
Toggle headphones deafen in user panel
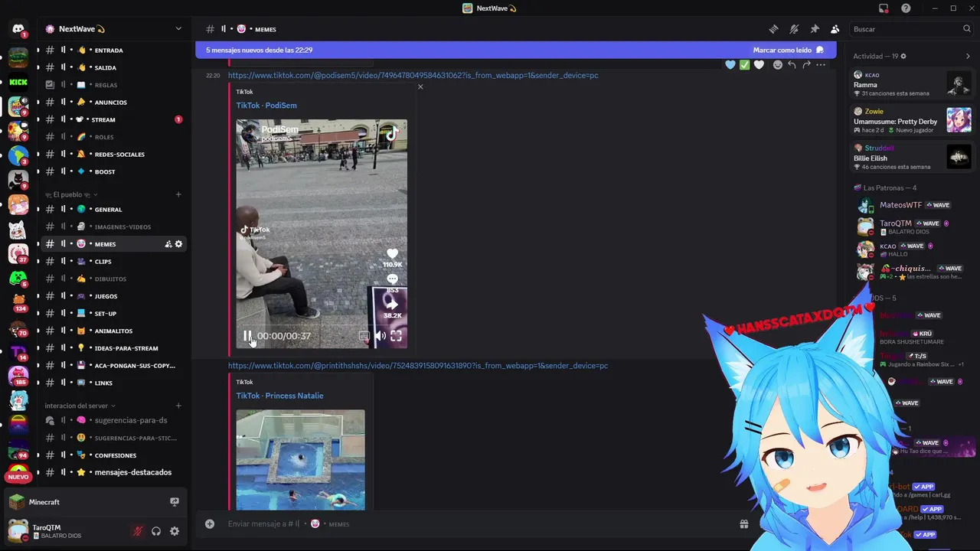[x=156, y=531]
